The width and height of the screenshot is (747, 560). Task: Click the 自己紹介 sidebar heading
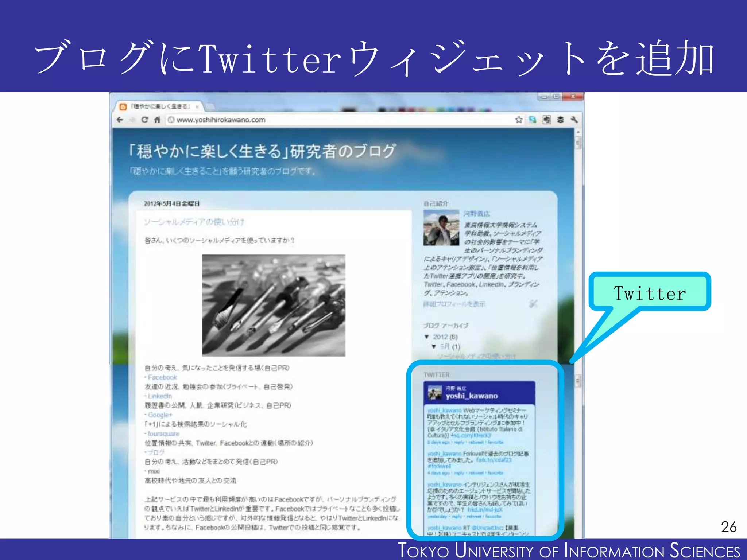point(436,203)
